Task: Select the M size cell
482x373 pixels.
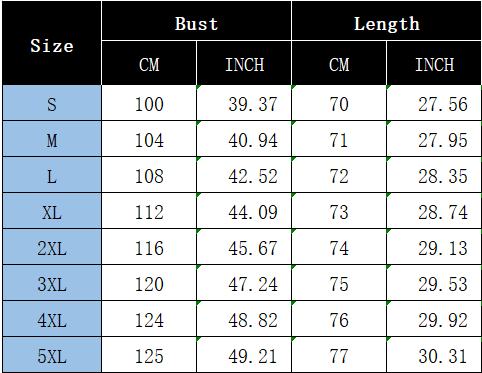Action: click(x=52, y=139)
